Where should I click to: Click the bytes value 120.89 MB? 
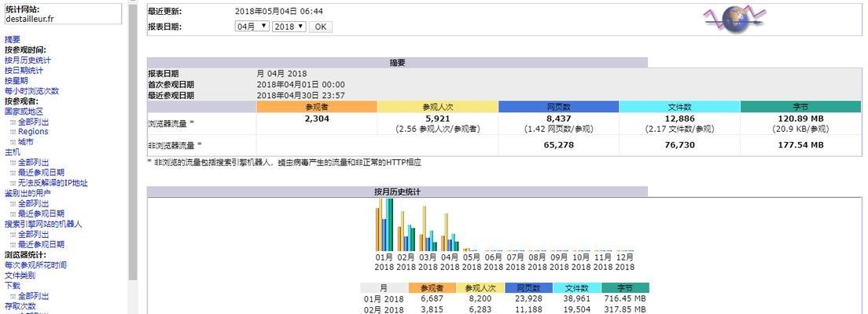tap(800, 119)
